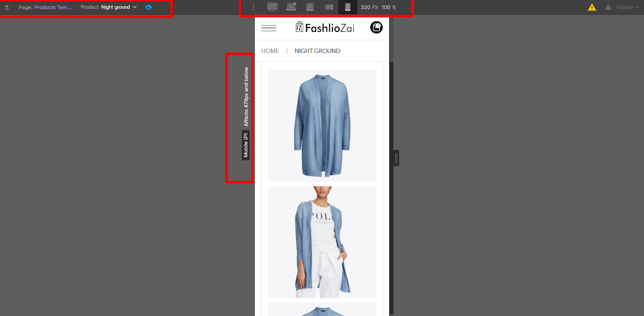This screenshot has width=644, height=316.
Task: Open the three-dot breakpoints menu
Action: pos(253,7)
